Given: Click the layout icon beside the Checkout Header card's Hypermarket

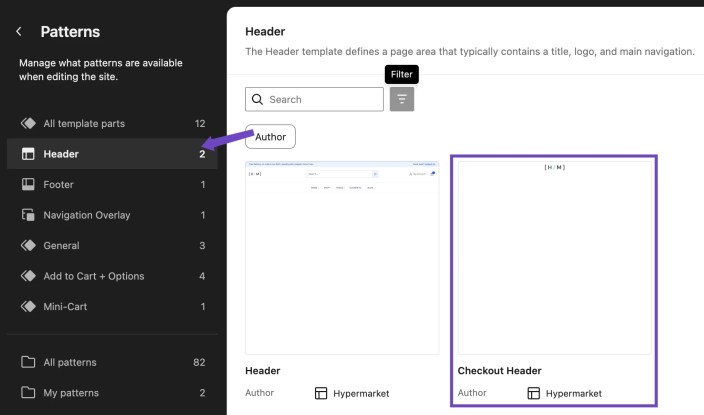Looking at the screenshot, I should (533, 393).
